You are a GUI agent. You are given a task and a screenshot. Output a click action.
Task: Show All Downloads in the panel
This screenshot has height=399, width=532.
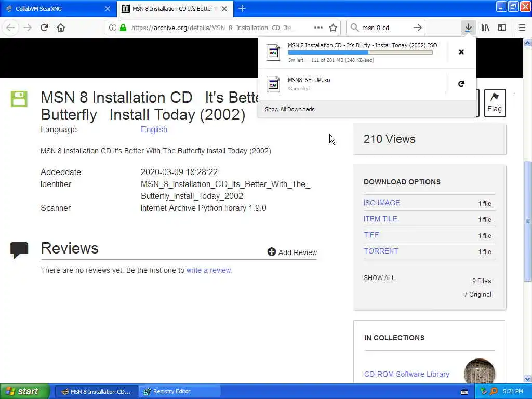290,109
